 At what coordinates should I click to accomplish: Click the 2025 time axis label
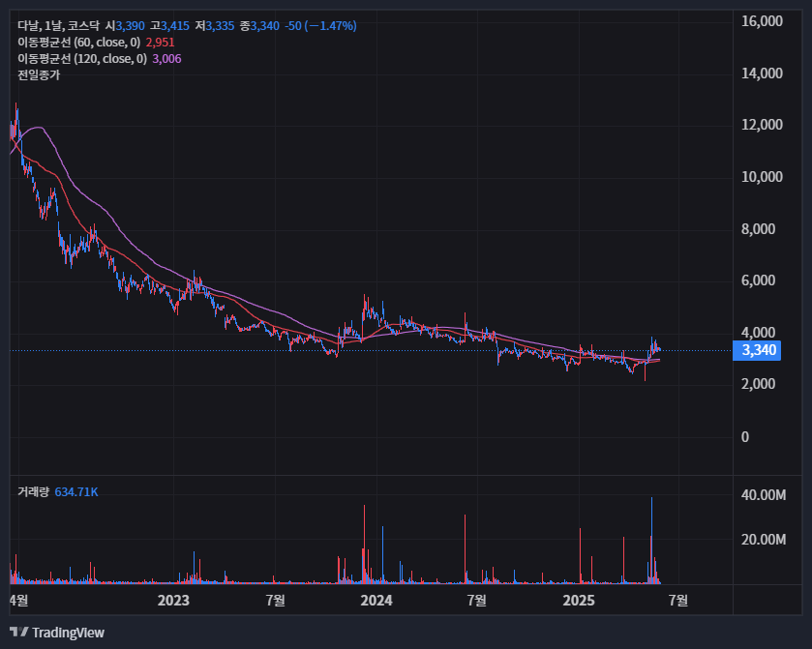click(579, 601)
